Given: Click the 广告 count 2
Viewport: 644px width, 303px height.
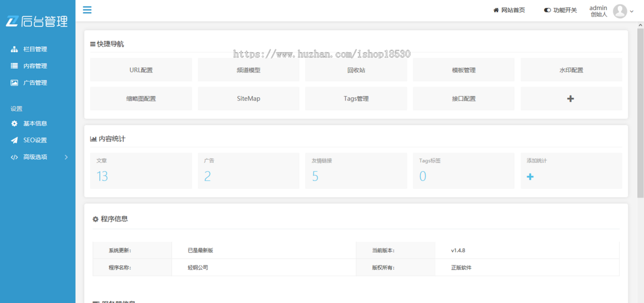Looking at the screenshot, I should tap(208, 176).
